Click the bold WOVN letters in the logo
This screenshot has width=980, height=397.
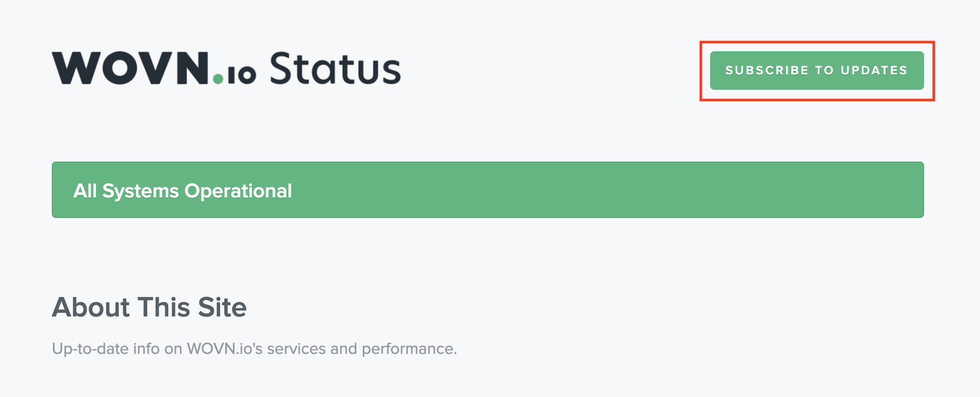(x=130, y=68)
